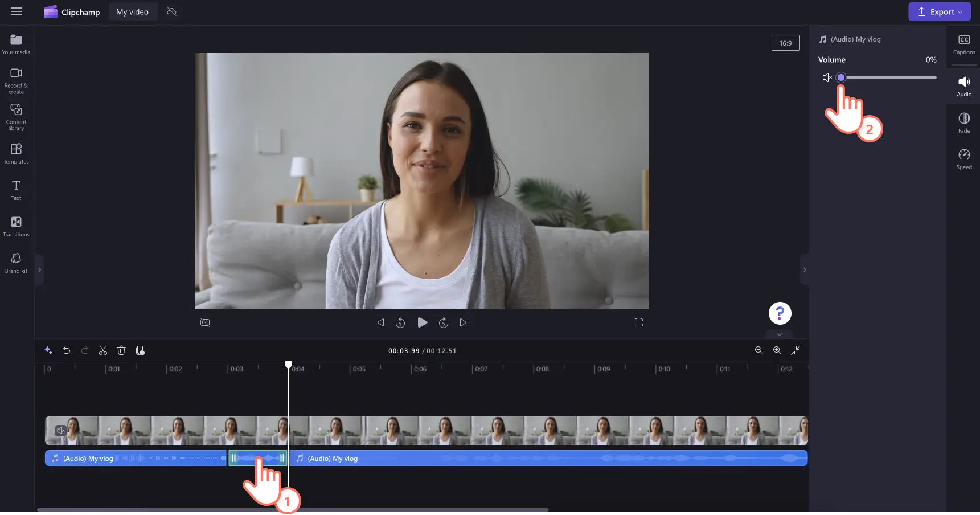Open the Templates panel
The height and width of the screenshot is (515, 980).
[x=16, y=154]
